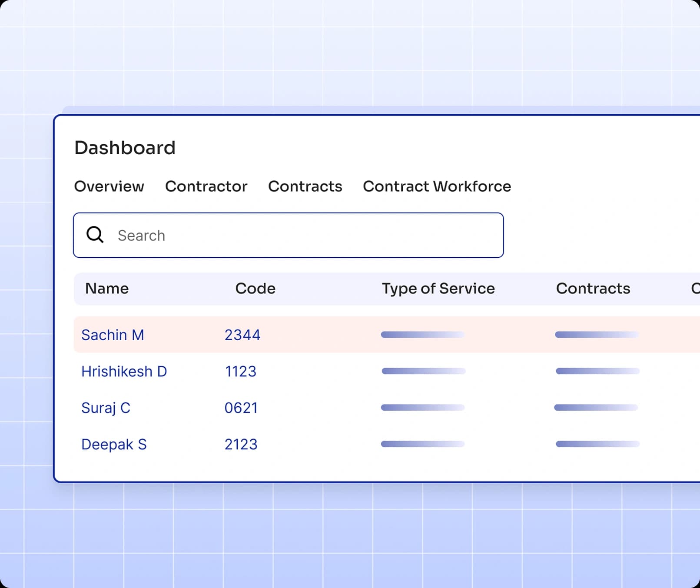Click code 2344 for Sachin M

pyautogui.click(x=242, y=335)
